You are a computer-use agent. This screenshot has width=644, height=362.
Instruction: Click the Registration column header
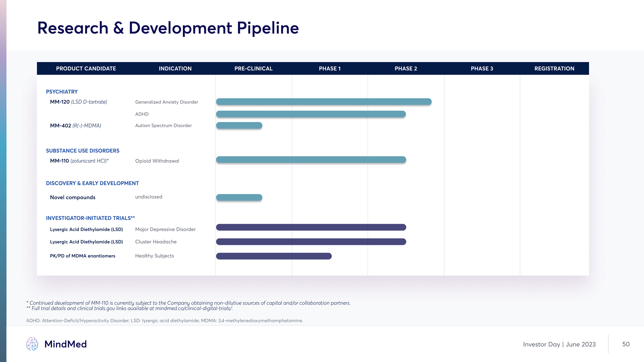(x=554, y=68)
